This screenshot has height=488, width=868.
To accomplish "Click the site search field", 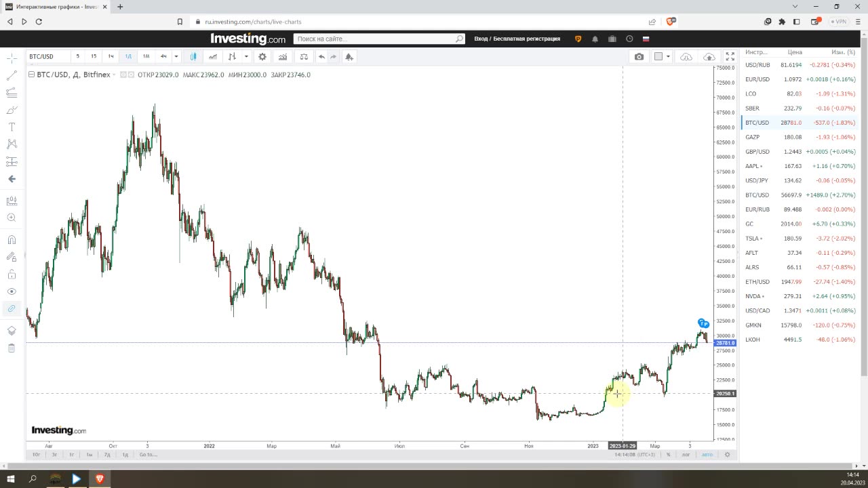I will [x=375, y=39].
